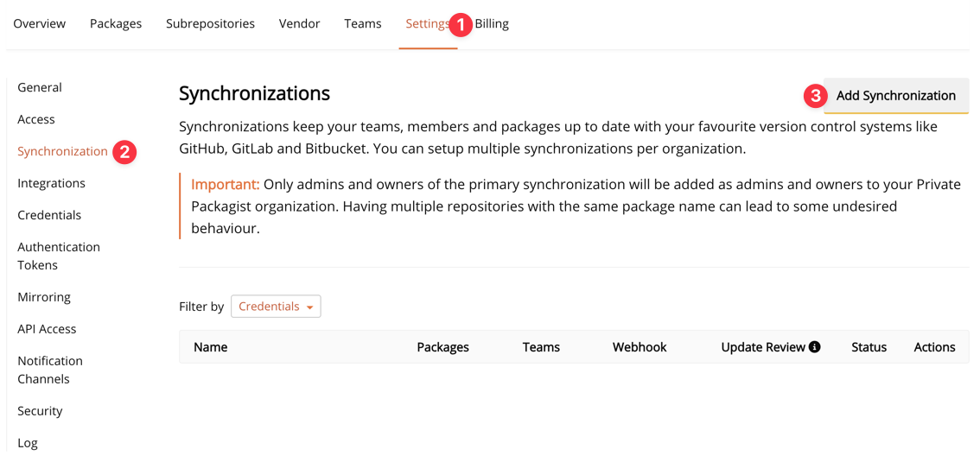The height and width of the screenshot is (462, 980).
Task: Open the Credentials filter dropdown
Action: pyautogui.click(x=276, y=307)
